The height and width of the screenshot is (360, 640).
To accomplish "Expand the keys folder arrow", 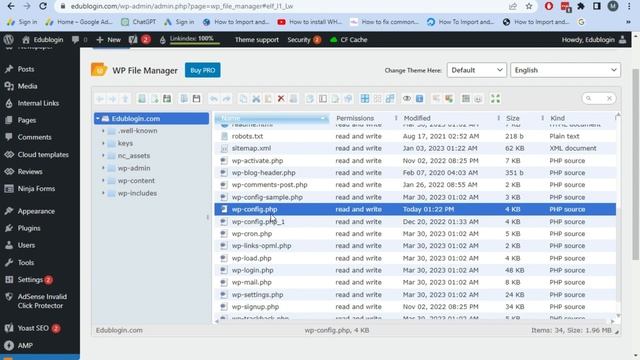I will coord(103,143).
